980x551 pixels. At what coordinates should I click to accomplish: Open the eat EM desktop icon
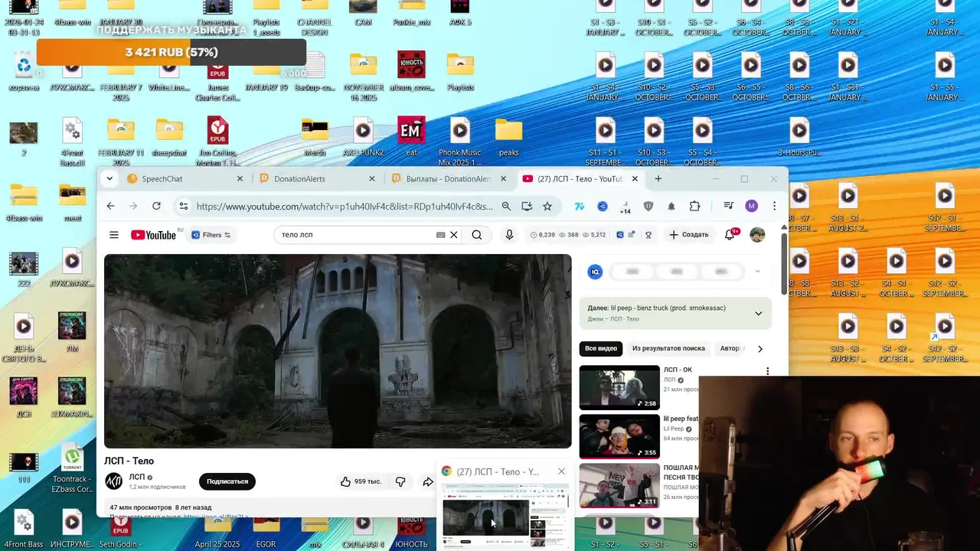411,136
